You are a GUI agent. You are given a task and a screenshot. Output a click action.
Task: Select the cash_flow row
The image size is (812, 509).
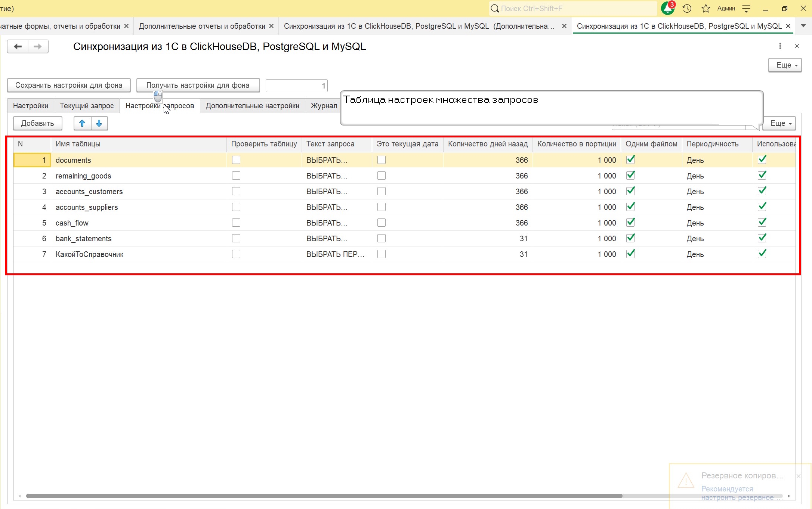point(404,223)
